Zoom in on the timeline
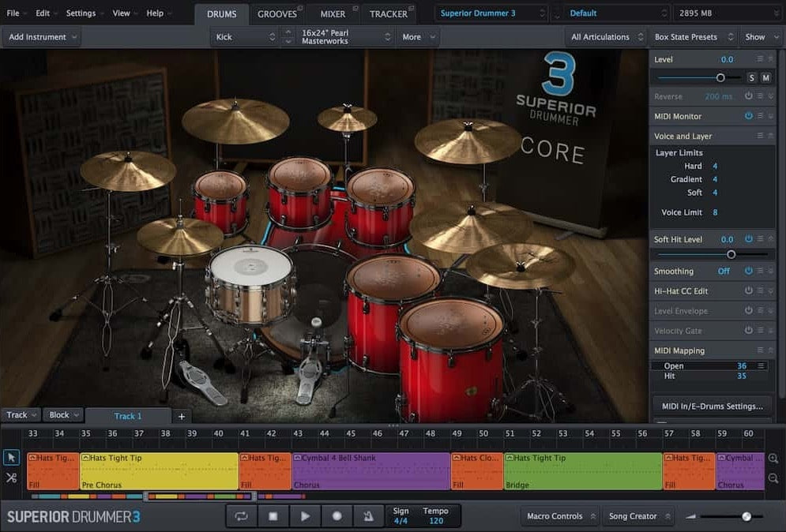The image size is (786, 532). coord(773,459)
